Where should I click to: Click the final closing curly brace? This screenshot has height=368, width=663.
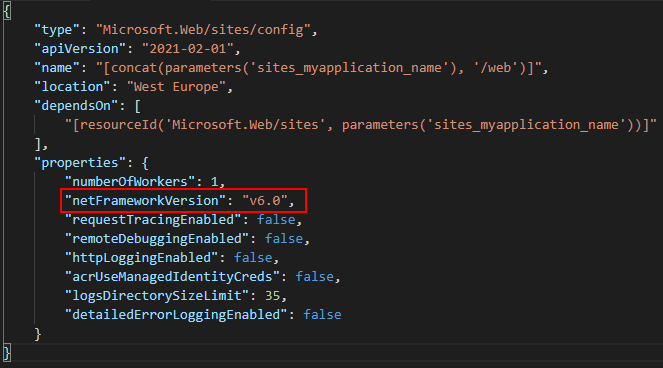pos(7,353)
